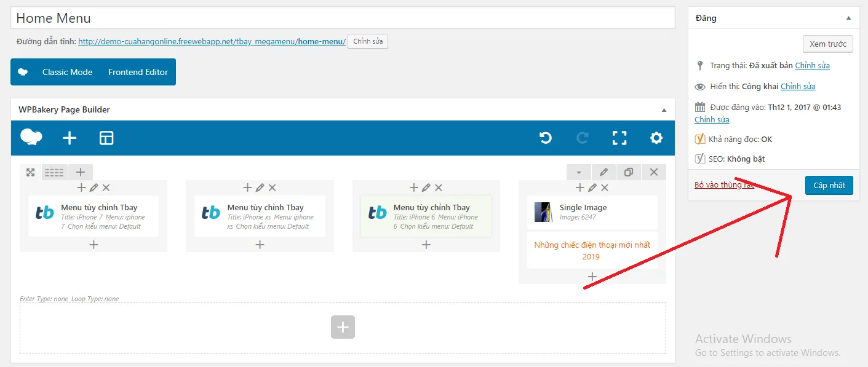This screenshot has height=367, width=868.
Task: Switch to Classic Mode
Action: coord(67,72)
